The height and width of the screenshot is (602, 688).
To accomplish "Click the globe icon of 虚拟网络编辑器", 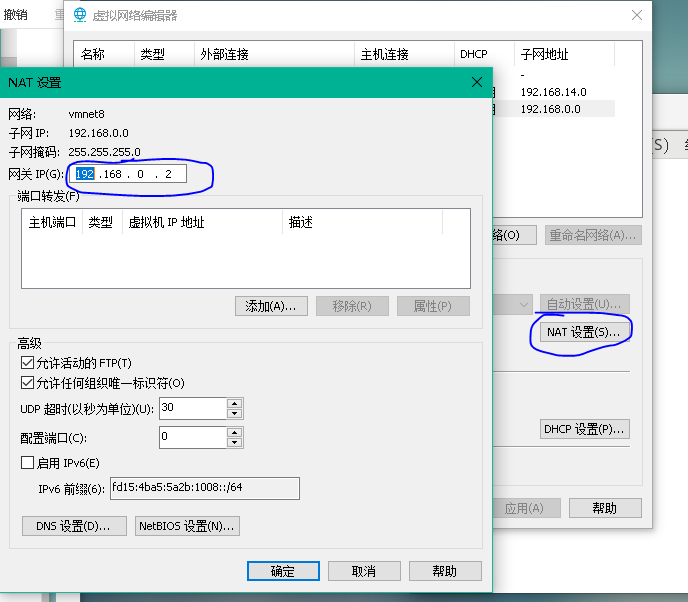I will pyautogui.click(x=80, y=15).
